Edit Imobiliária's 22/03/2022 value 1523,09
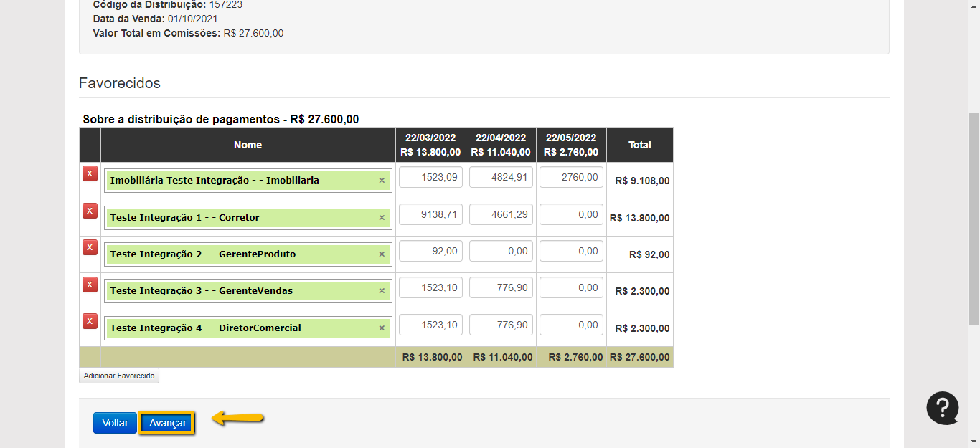Viewport: 980px width, 448px height. tap(430, 177)
